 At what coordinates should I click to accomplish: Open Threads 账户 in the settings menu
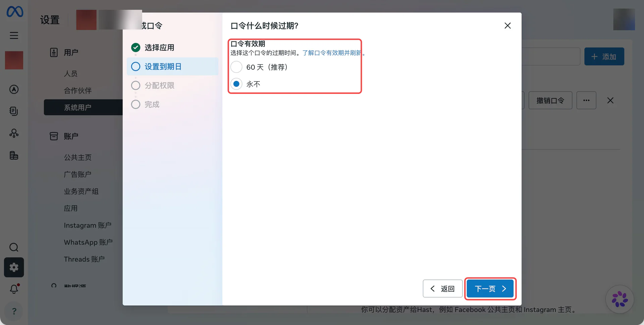pyautogui.click(x=84, y=259)
